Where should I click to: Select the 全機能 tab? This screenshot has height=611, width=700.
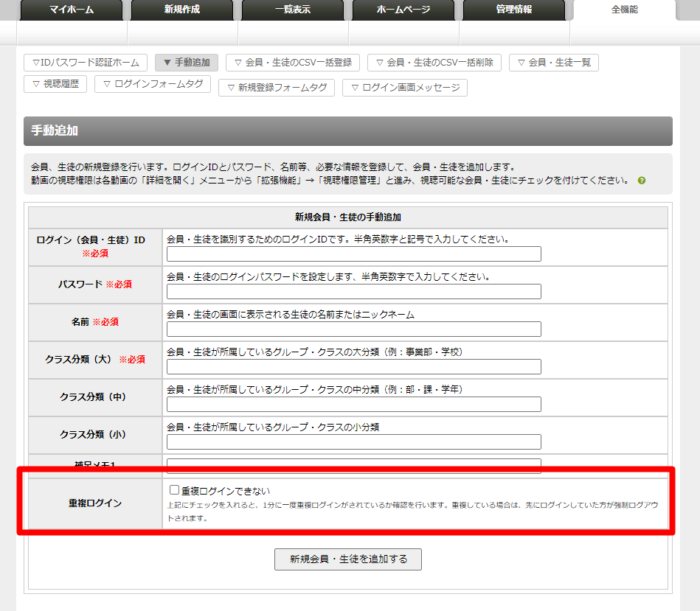[x=624, y=10]
